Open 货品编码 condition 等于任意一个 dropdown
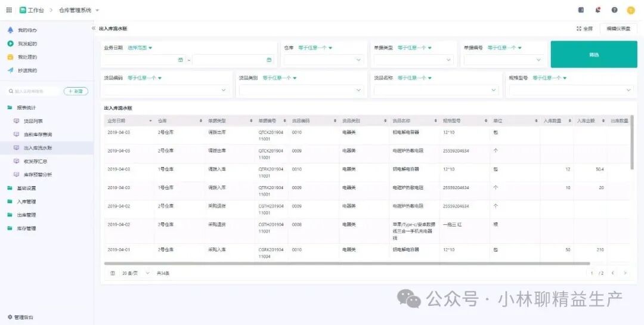This screenshot has height=325, width=644. (145, 78)
